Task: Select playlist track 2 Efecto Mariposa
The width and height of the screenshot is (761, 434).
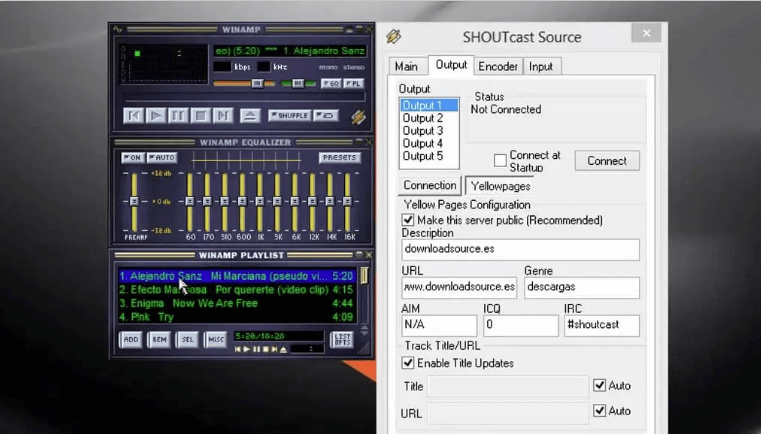Action: [236, 290]
